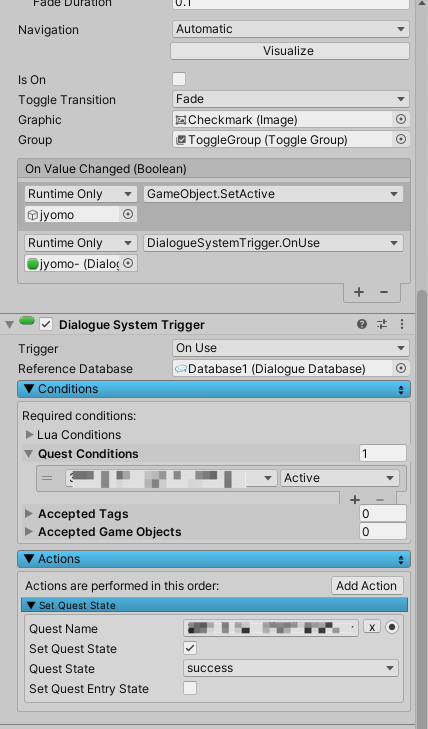428x729 pixels.
Task: Collapse the Conditions section header
Action: (x=214, y=389)
